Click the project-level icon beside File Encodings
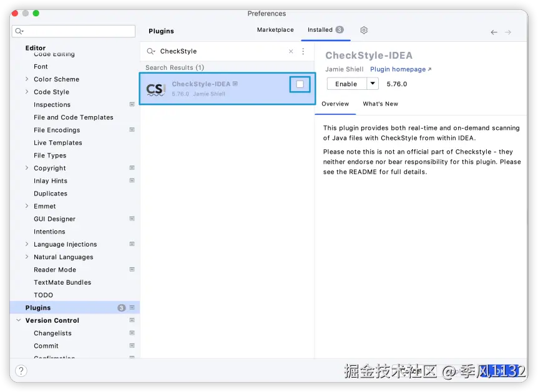 coord(132,130)
